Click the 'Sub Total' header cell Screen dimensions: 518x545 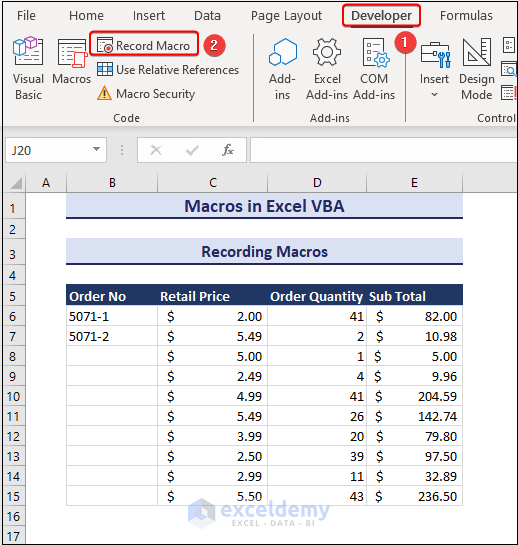click(x=414, y=296)
